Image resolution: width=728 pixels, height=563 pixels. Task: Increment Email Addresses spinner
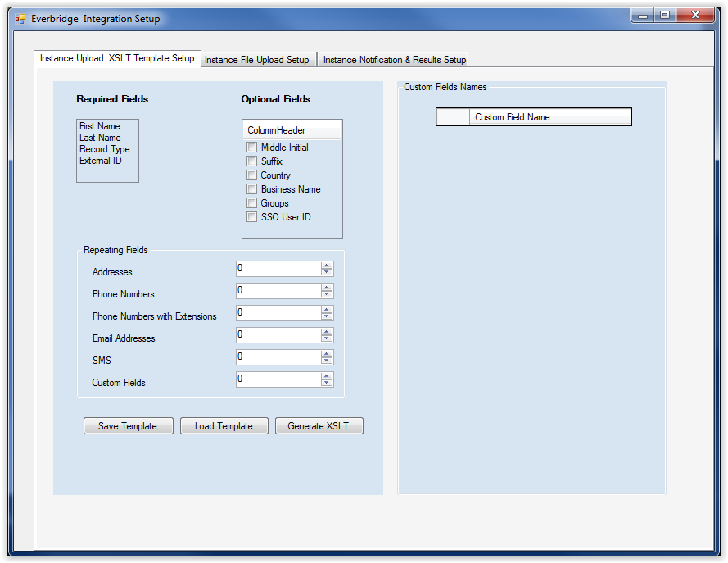click(x=327, y=332)
